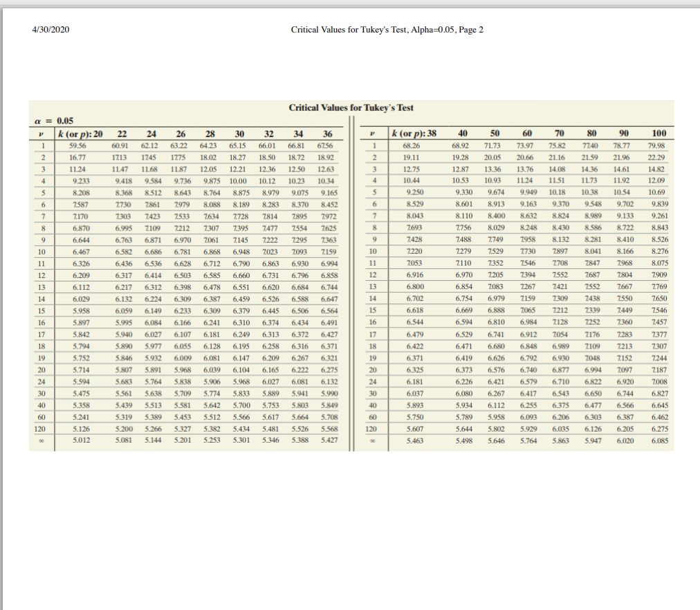Click column header 36
Image resolution: width=700 pixels, height=610 pixels.
(328, 134)
